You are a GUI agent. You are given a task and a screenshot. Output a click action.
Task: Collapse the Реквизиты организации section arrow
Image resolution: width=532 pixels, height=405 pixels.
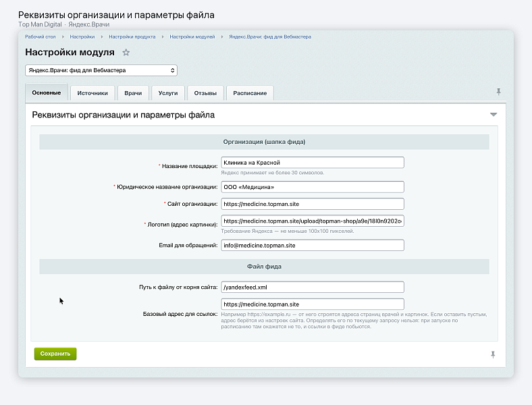point(494,115)
